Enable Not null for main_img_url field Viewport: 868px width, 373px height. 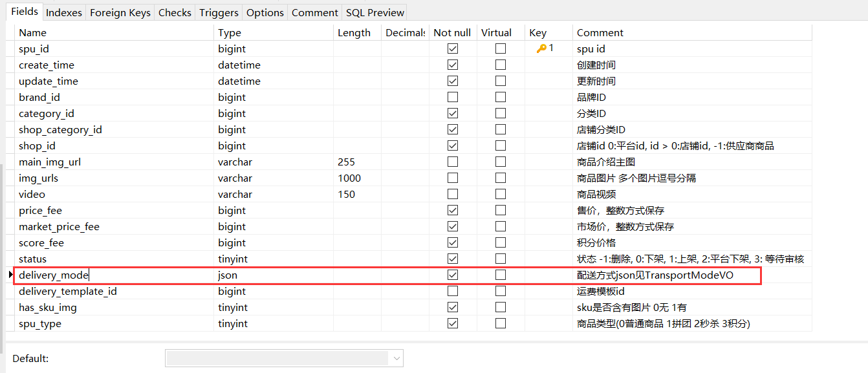point(452,162)
